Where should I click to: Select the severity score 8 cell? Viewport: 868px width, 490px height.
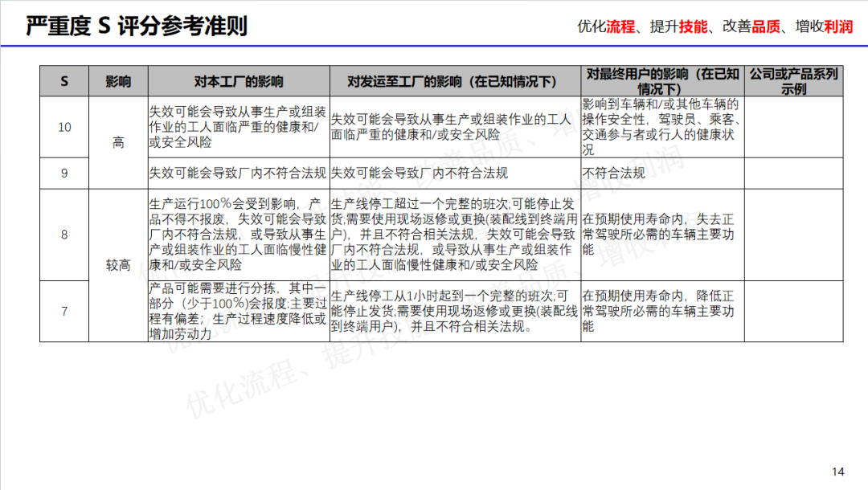tap(64, 235)
